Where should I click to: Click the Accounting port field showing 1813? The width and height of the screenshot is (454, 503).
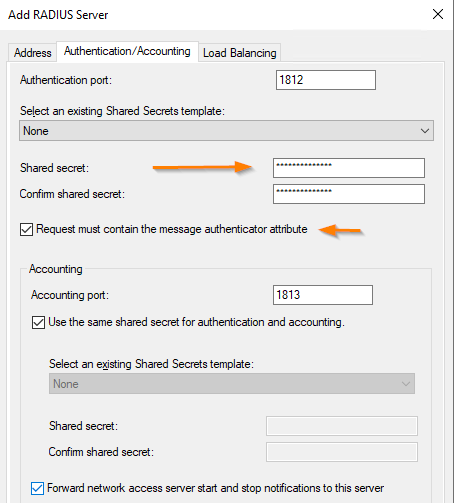coord(323,295)
